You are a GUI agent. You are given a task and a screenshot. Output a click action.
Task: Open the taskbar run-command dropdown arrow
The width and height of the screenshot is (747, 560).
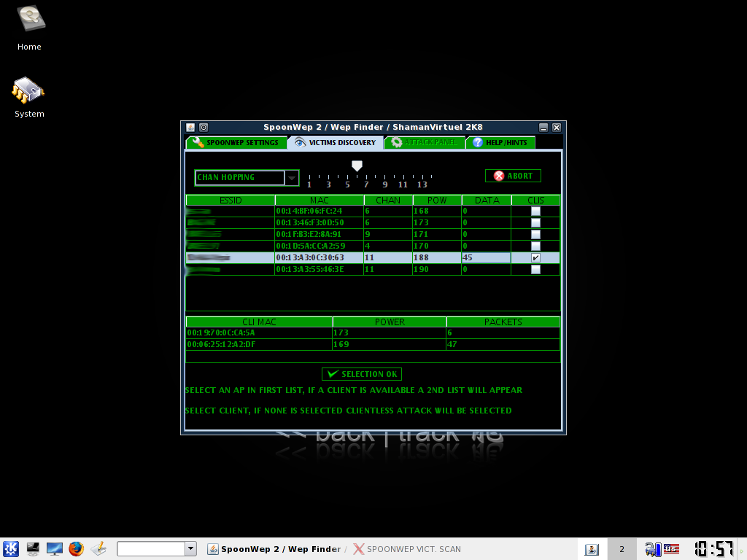click(190, 548)
